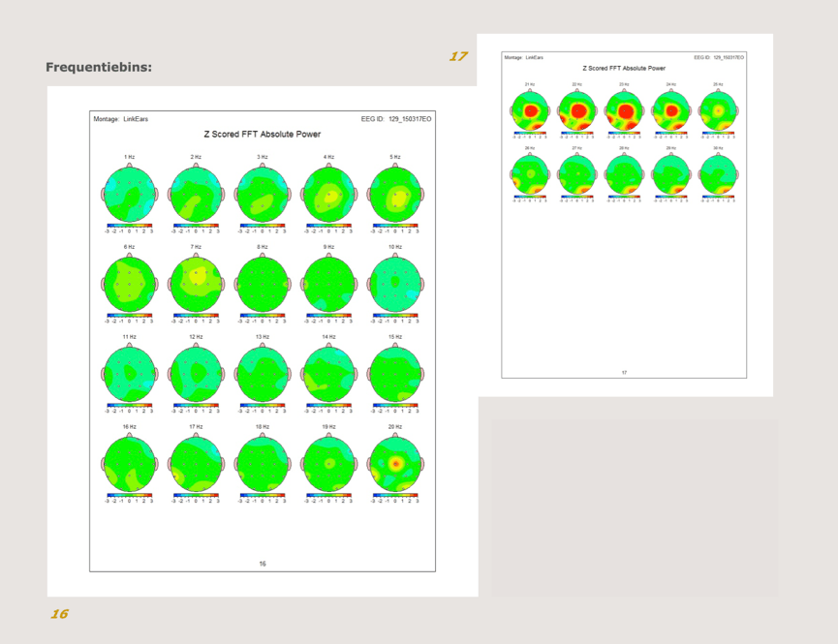The height and width of the screenshot is (644, 838).
Task: Click the color scale under the 20 Hz map
Action: pyautogui.click(x=395, y=498)
